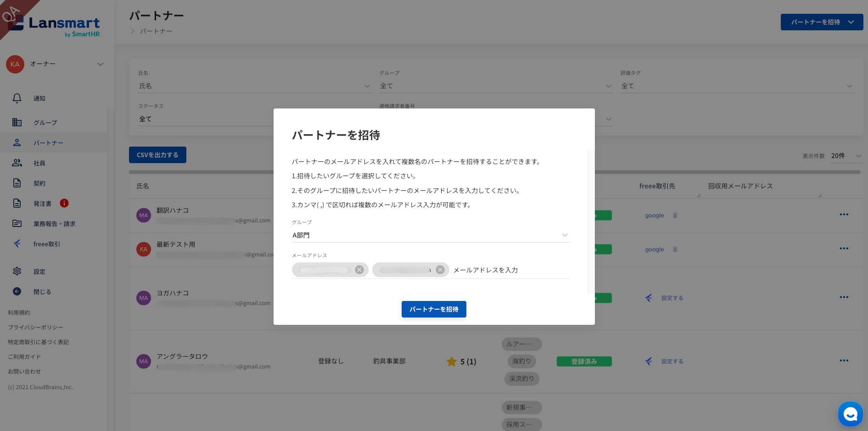Open the 評価タグ filter dropdown
This screenshot has width=868, height=431.
pyautogui.click(x=737, y=86)
